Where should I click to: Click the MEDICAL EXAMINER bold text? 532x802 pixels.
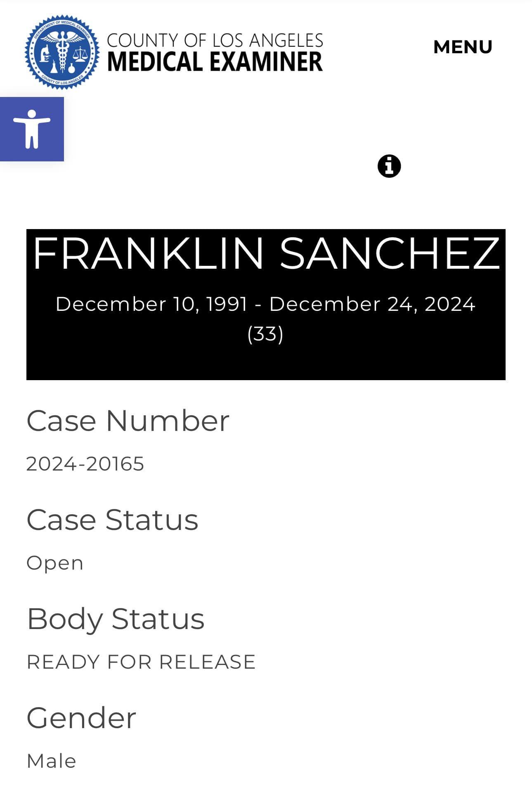pyautogui.click(x=215, y=62)
